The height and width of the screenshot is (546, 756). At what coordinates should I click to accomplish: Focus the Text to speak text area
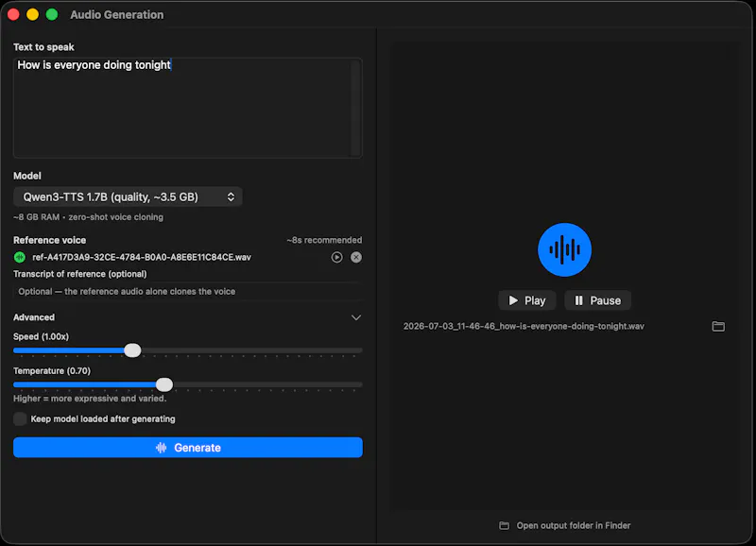tap(188, 108)
